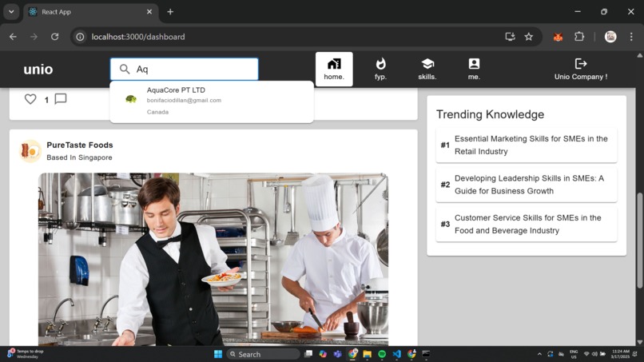The width and height of the screenshot is (644, 362).
Task: Click the unio logo text
Action: 38,69
